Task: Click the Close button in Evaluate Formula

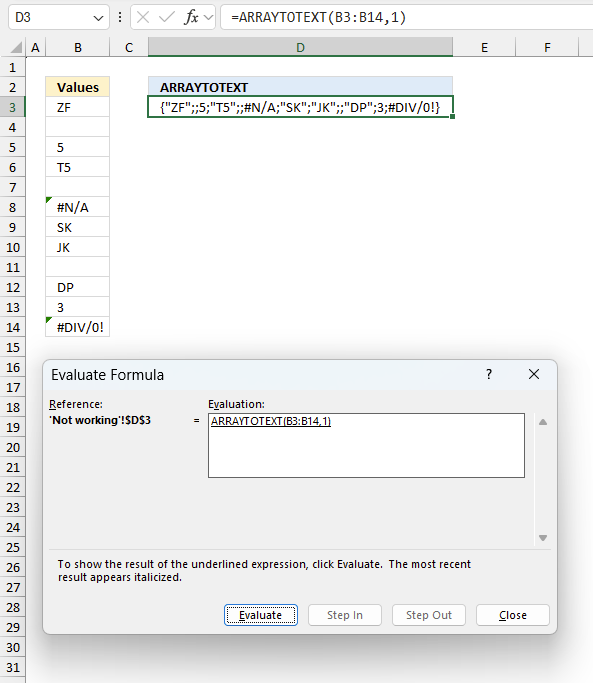Action: [513, 615]
